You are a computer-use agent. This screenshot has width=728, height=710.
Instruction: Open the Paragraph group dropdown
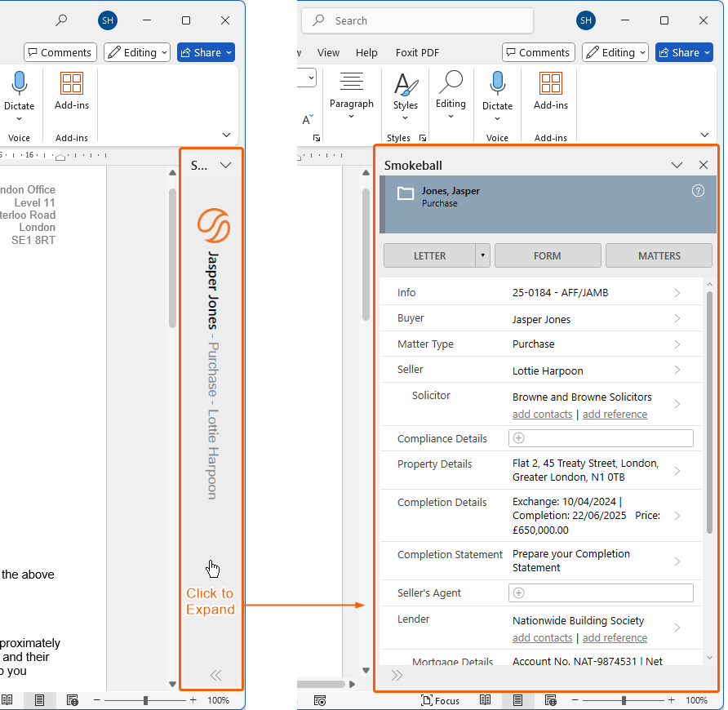352,95
